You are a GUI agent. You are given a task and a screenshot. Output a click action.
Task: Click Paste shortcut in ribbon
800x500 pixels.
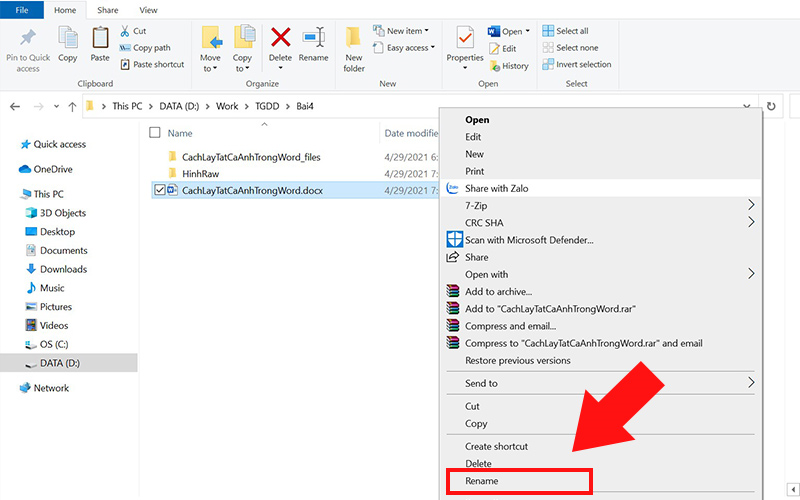[152, 65]
